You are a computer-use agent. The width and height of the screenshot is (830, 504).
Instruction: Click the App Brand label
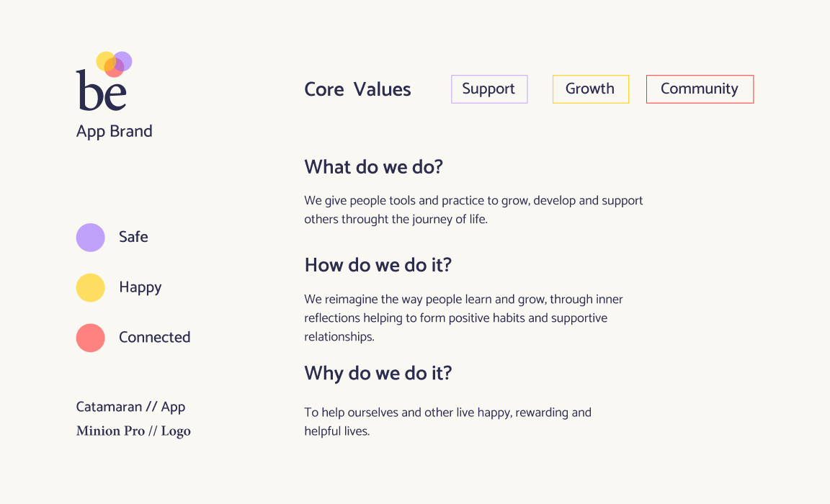[115, 131]
